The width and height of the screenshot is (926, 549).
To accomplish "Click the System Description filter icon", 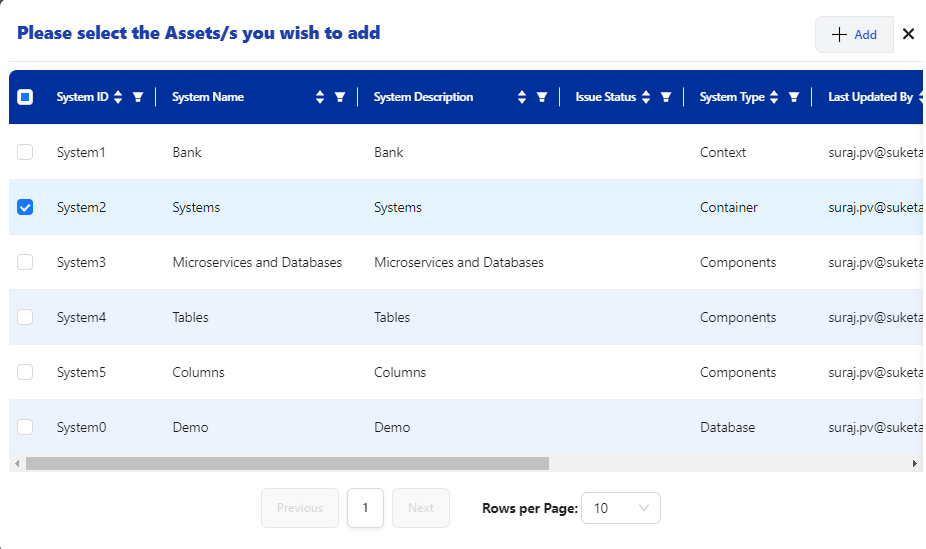I will coord(542,97).
